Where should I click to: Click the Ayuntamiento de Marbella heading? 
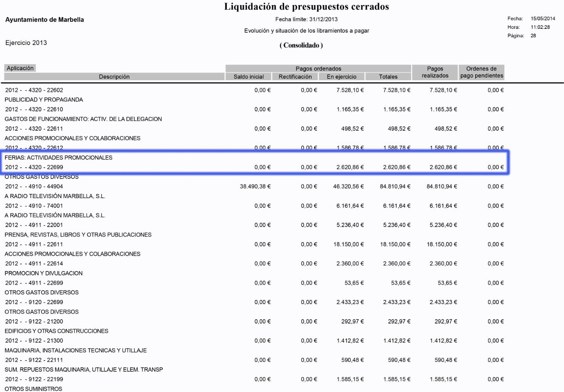(45, 20)
